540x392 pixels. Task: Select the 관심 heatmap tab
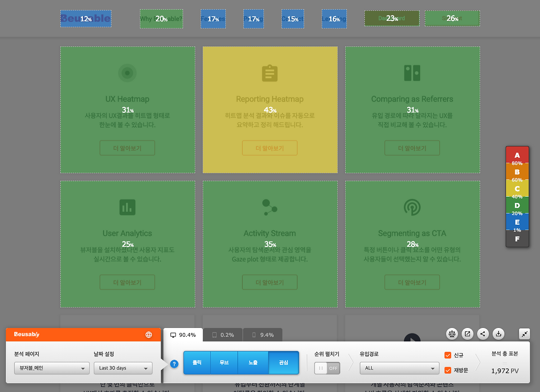click(283, 362)
